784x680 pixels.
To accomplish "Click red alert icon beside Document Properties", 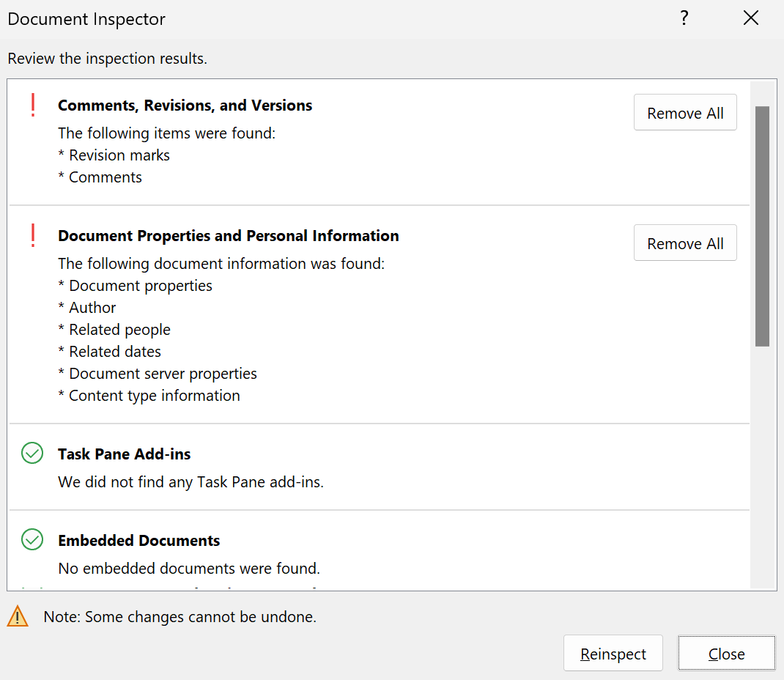I will tap(33, 235).
